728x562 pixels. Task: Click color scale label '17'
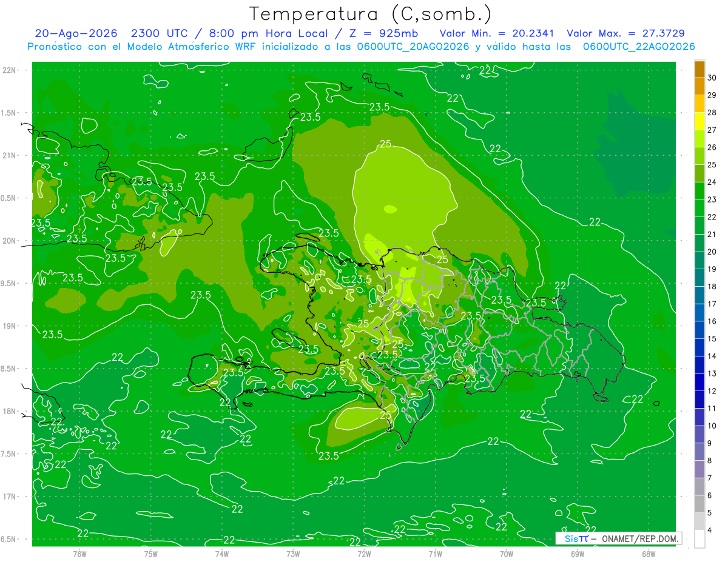[712, 304]
